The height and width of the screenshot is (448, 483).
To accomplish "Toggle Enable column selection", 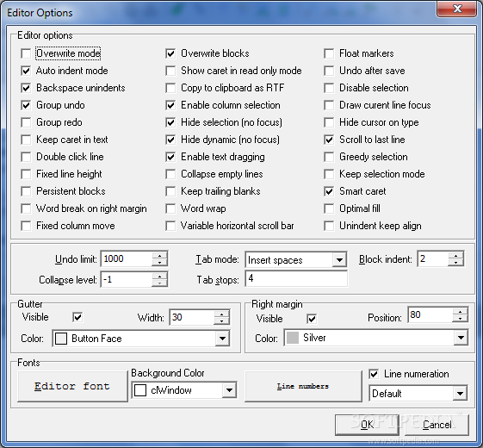I will click(x=170, y=105).
